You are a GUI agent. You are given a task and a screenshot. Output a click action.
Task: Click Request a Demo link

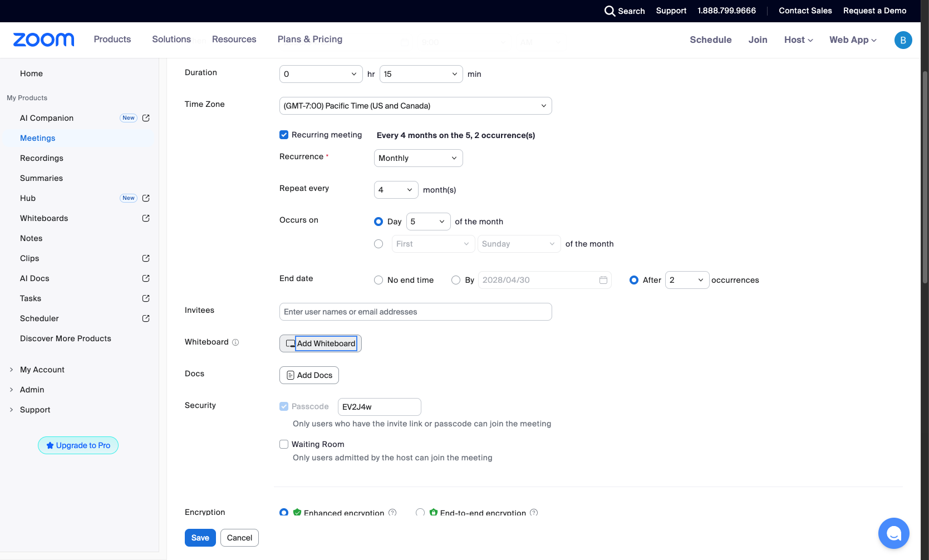tap(874, 11)
